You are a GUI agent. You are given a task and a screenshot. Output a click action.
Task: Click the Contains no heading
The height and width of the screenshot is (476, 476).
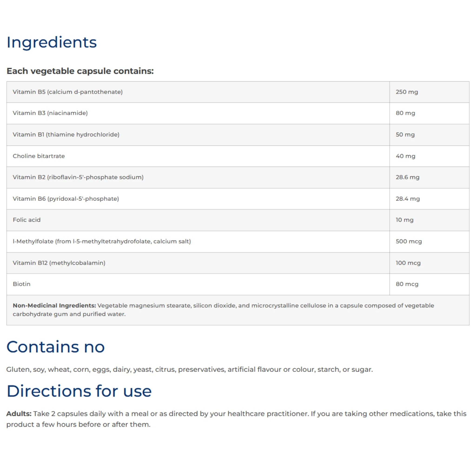[56, 347]
